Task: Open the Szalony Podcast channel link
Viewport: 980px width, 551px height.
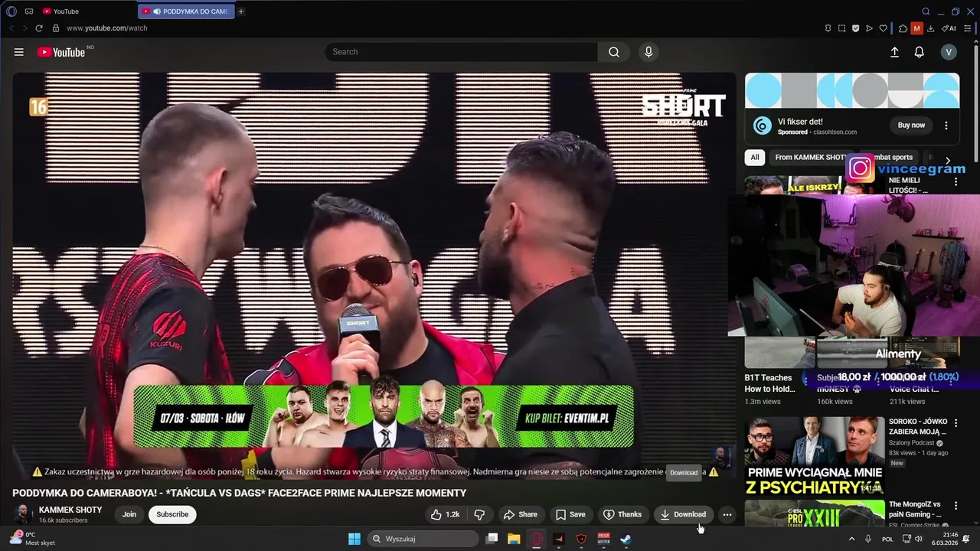Action: 913,442
